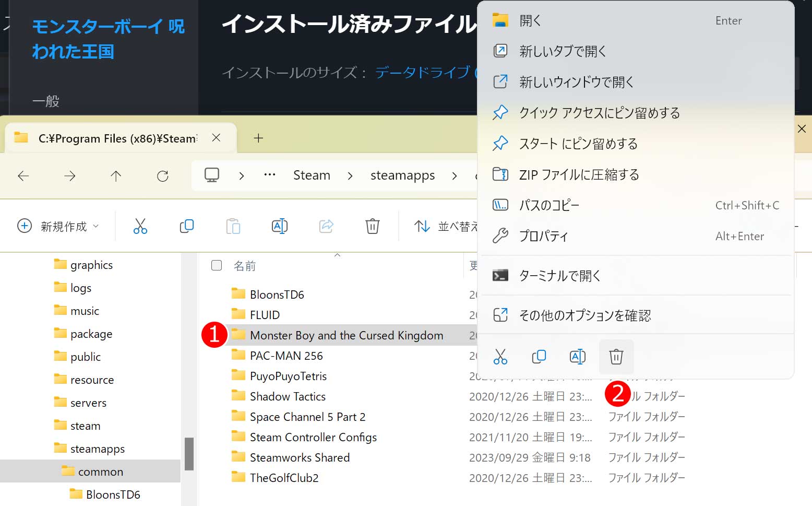The width and height of the screenshot is (812, 506).
Task: Click the Rename icon in the context menu
Action: coord(578,357)
